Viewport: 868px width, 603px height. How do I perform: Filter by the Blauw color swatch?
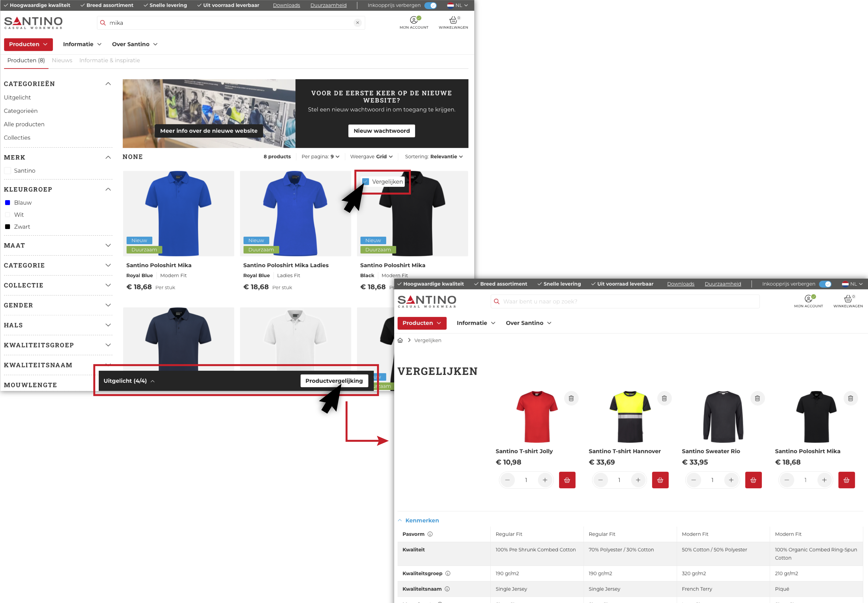tap(8, 203)
